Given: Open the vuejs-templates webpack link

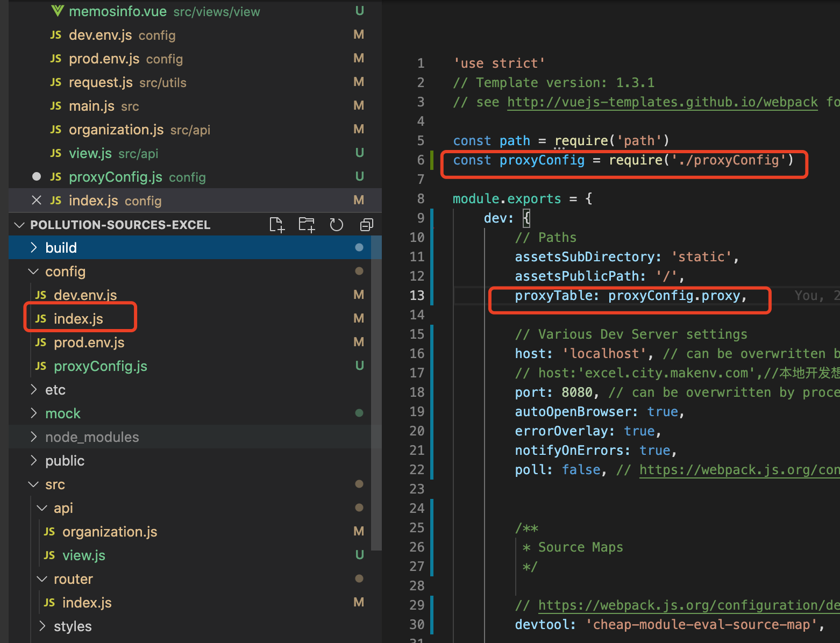Looking at the screenshot, I should pos(662,102).
